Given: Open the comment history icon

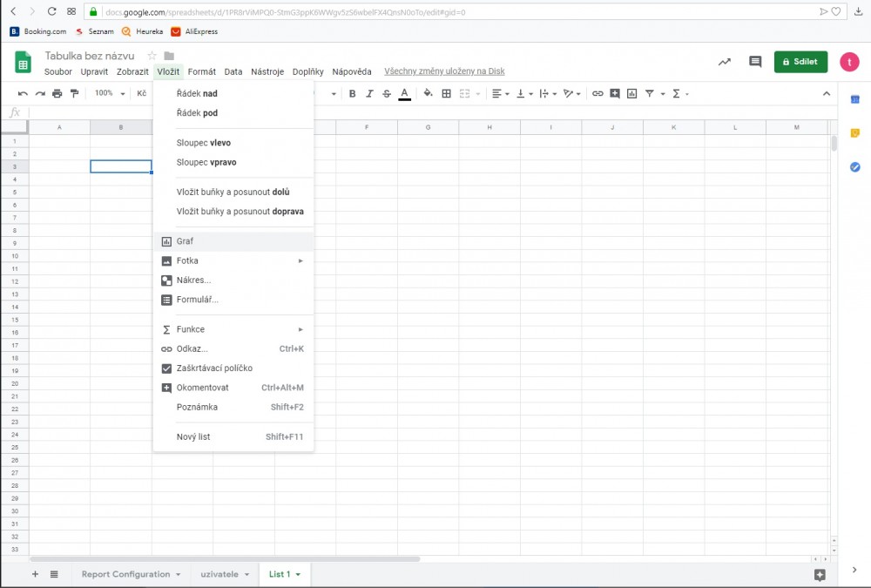Looking at the screenshot, I should (755, 62).
